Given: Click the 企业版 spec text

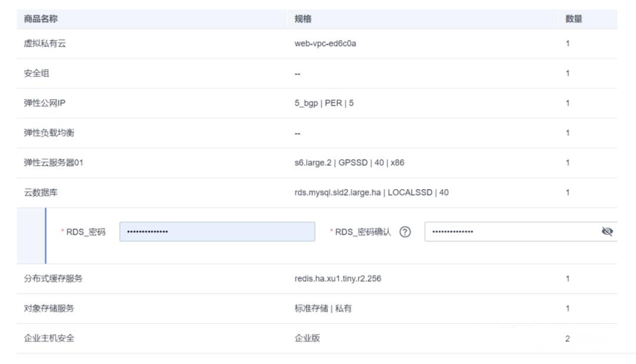Looking at the screenshot, I should (x=307, y=338).
